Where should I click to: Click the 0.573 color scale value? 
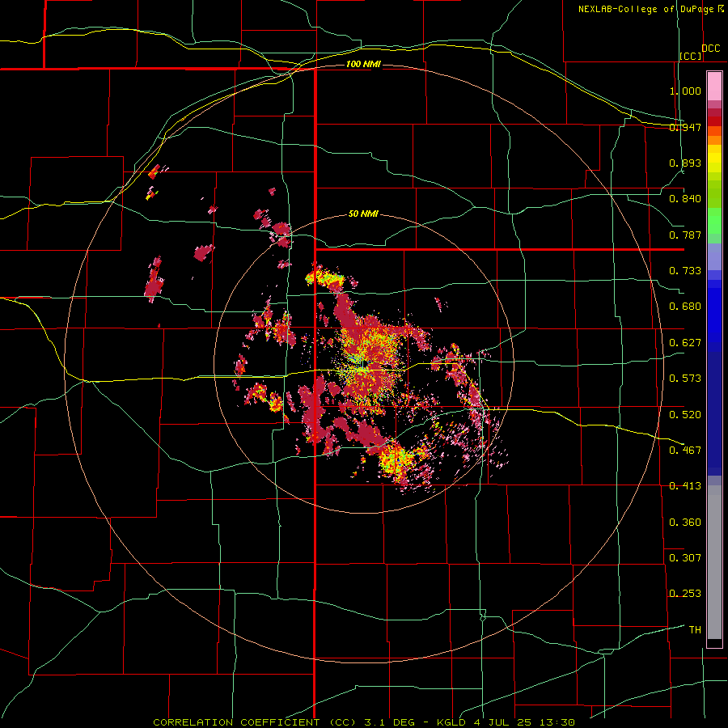click(x=685, y=379)
